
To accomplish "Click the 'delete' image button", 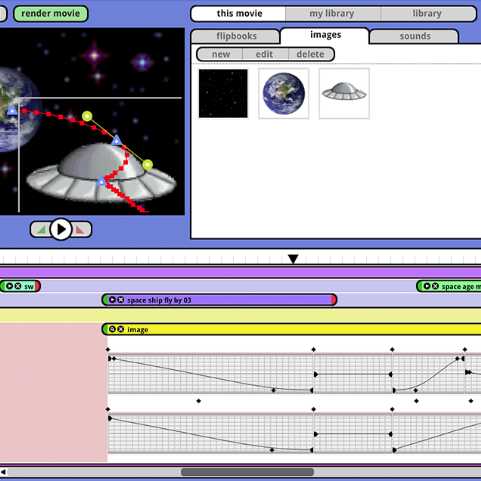I will (x=311, y=54).
